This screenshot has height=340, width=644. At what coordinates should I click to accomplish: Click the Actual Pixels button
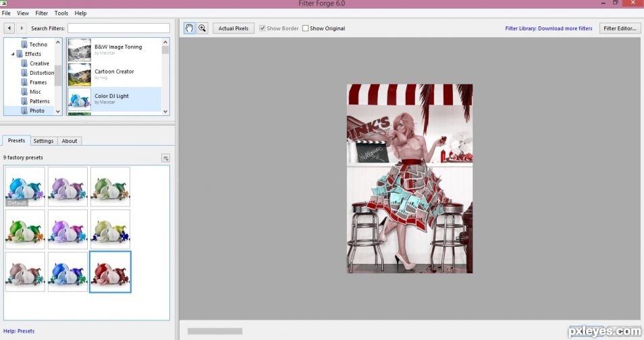point(234,28)
